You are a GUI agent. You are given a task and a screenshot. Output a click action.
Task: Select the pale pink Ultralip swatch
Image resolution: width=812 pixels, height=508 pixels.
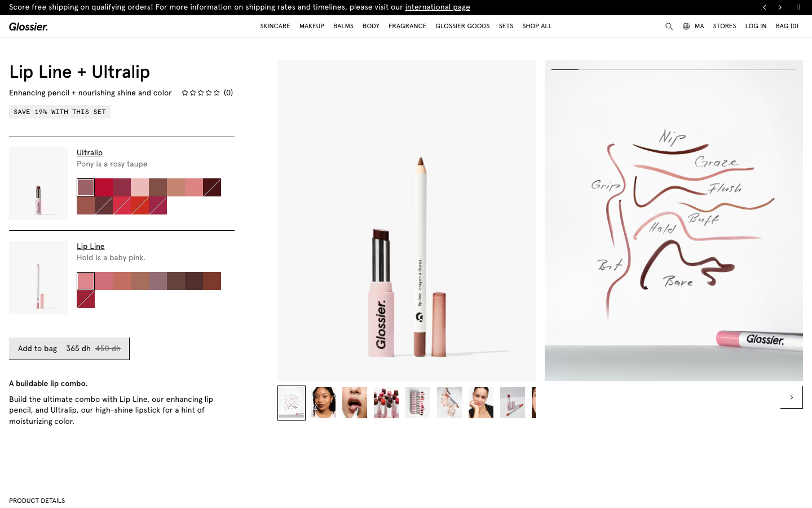pyautogui.click(x=140, y=187)
